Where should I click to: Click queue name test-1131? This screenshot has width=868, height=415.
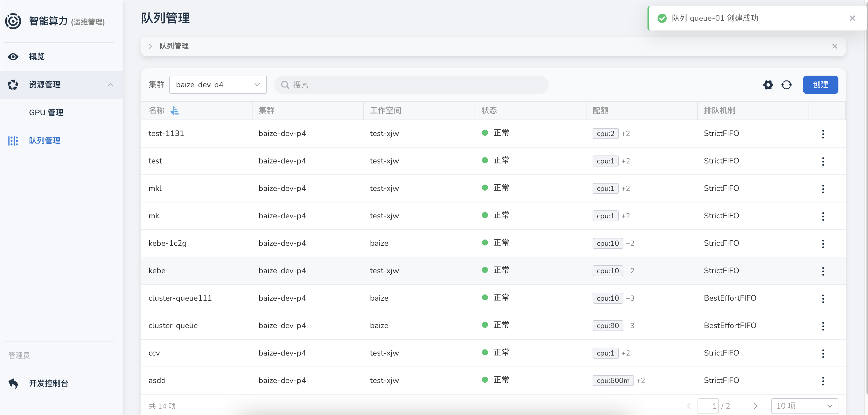pos(166,133)
